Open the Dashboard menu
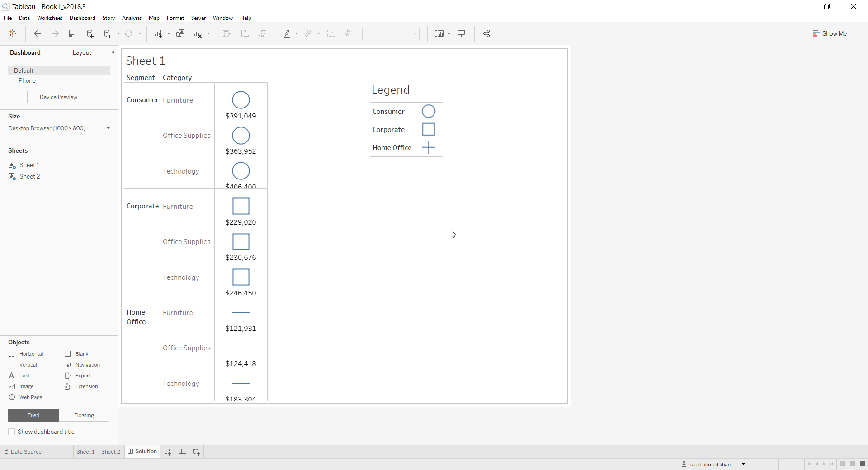The width and height of the screenshot is (868, 470). point(82,18)
